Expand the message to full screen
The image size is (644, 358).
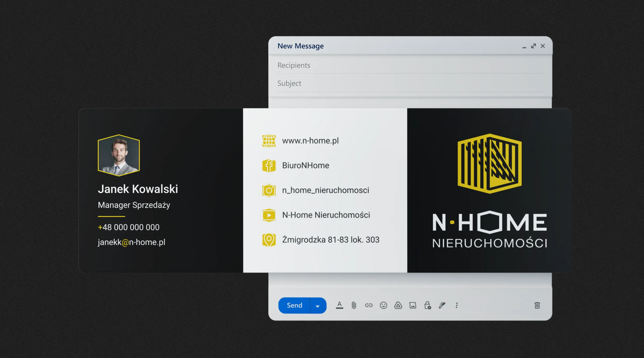click(533, 46)
